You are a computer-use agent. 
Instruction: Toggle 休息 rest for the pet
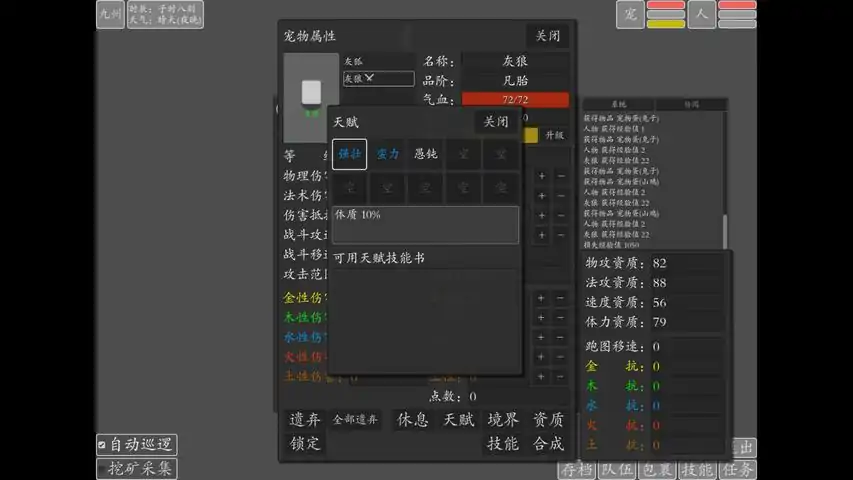coord(414,420)
